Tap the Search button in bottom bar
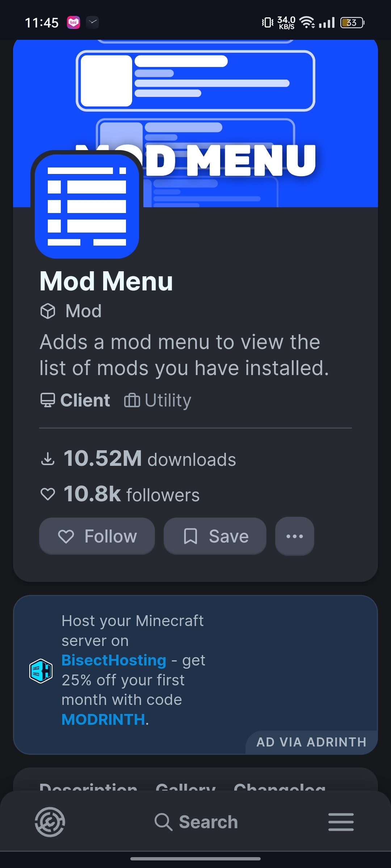 (196, 822)
